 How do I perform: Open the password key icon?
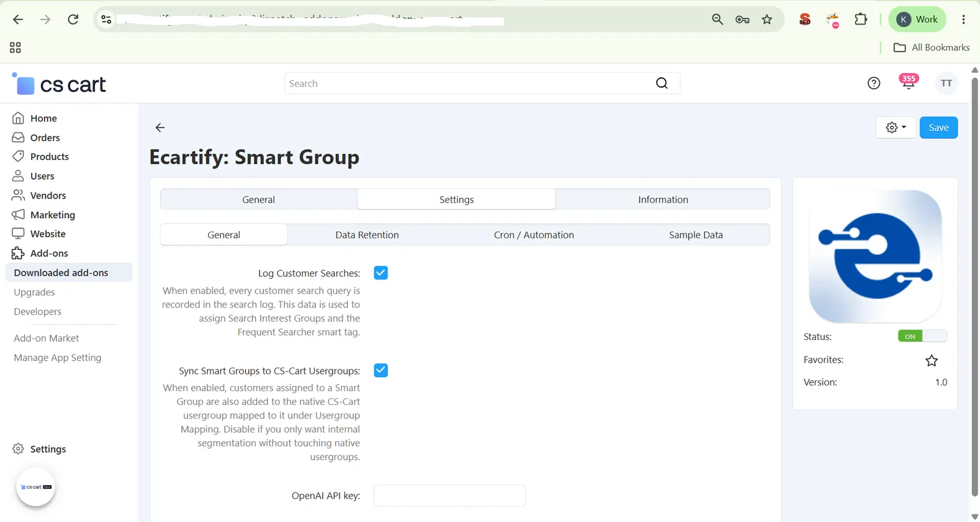click(742, 20)
